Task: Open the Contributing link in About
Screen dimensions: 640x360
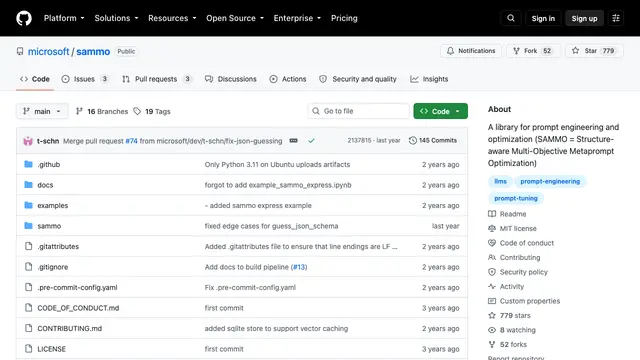Action: [520, 258]
